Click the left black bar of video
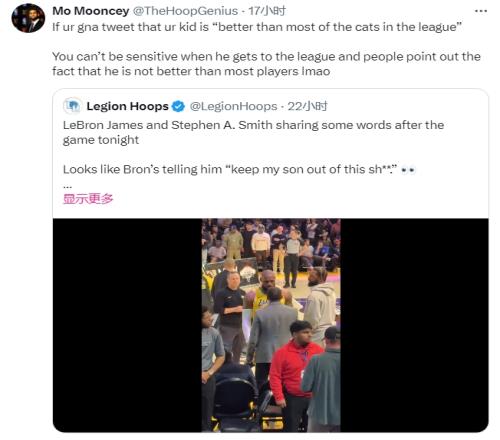 [x=127, y=325]
